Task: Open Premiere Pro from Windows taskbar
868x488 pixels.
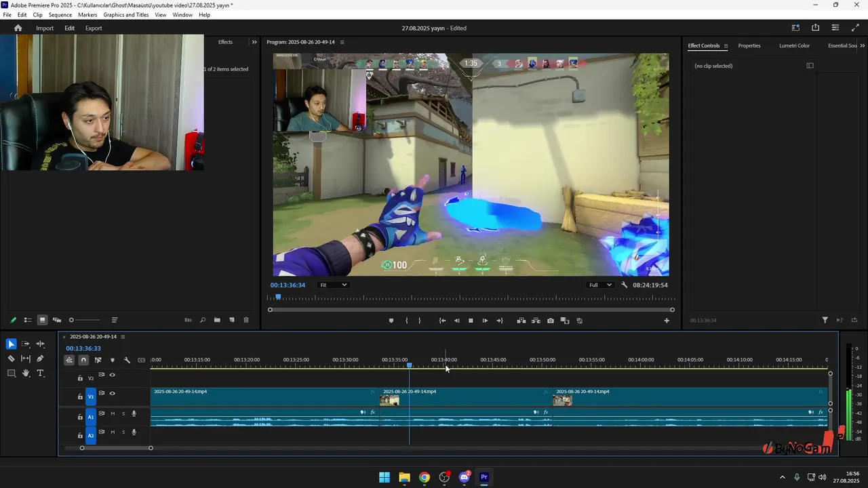Action: pos(484,477)
